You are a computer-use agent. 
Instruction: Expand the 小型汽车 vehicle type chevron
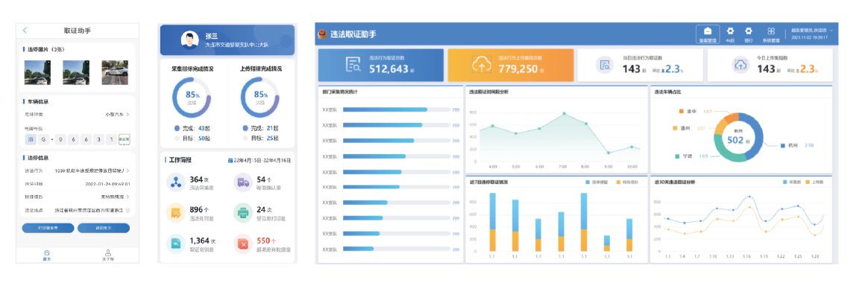click(x=128, y=115)
